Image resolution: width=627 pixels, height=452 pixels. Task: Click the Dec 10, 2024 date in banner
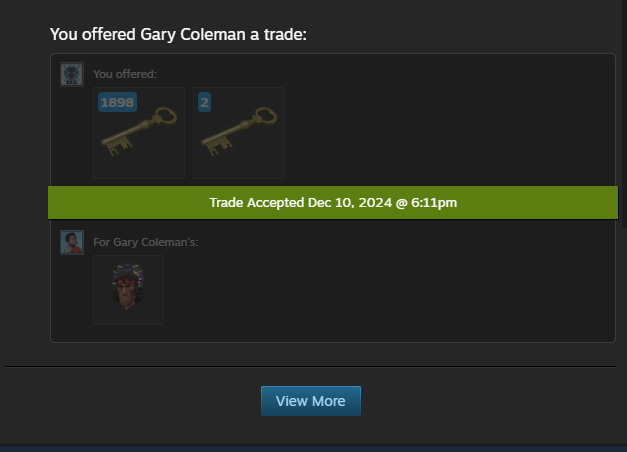pos(350,203)
